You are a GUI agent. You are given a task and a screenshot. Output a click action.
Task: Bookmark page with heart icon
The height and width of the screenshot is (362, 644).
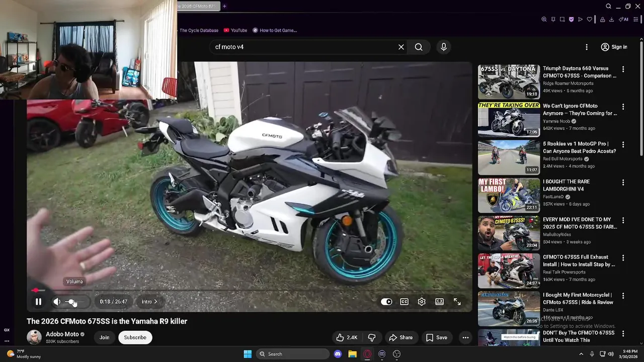coord(589,20)
